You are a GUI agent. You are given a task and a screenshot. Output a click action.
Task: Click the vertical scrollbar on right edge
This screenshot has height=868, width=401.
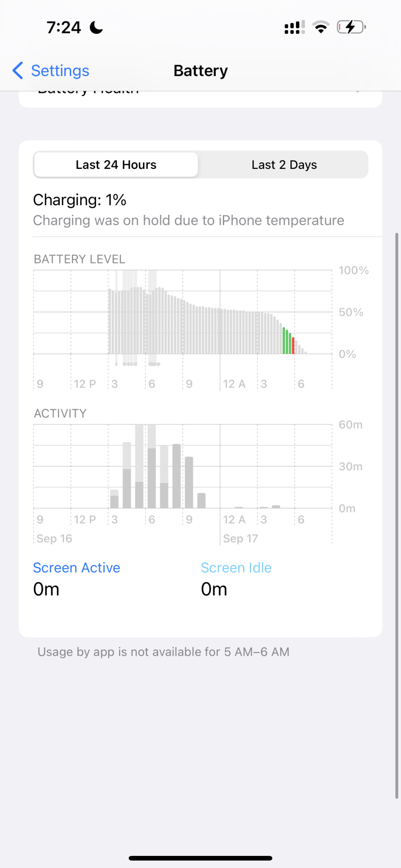click(x=396, y=516)
